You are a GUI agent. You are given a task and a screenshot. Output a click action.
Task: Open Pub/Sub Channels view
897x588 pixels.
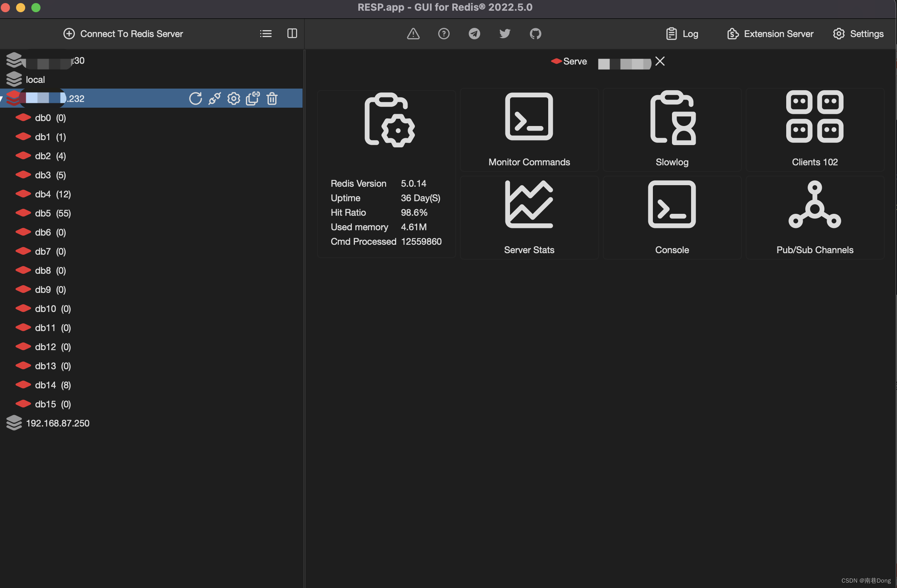pos(814,216)
